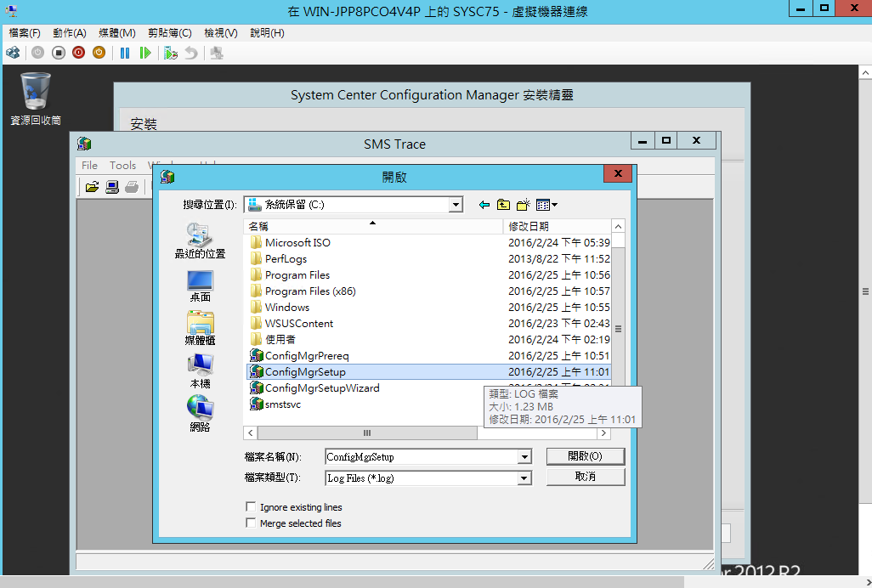
Task: Click the horizontal scrollbar right arrow in file list
Action: click(604, 433)
